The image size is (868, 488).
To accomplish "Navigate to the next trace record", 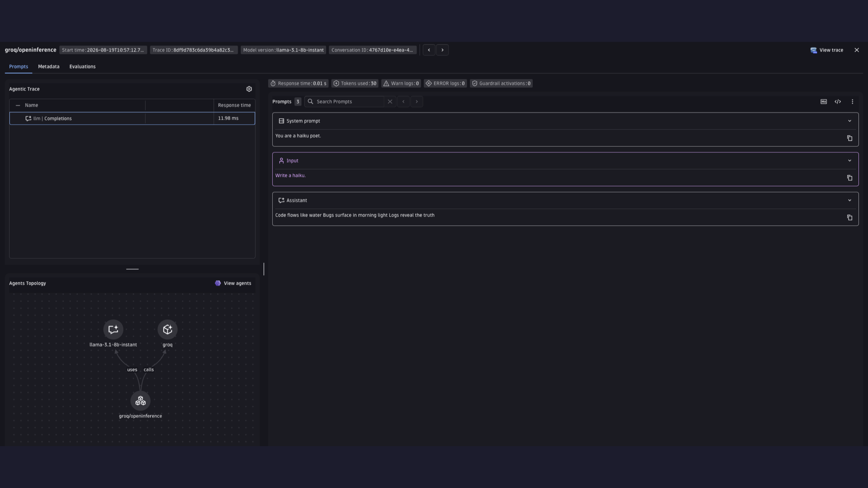I will (x=442, y=50).
